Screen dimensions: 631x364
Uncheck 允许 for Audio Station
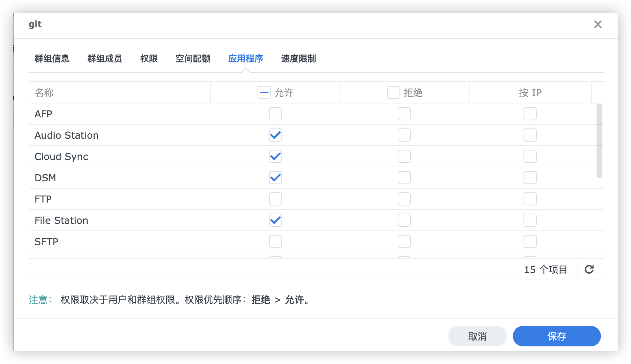pos(275,135)
